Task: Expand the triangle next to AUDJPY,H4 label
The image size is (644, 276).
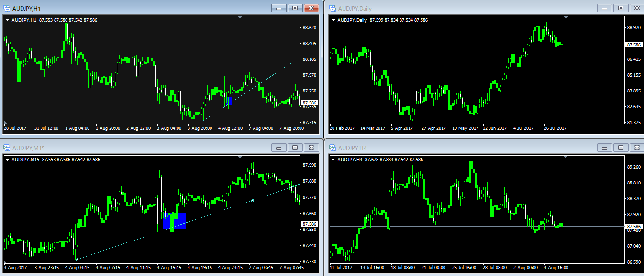Action: (333, 159)
